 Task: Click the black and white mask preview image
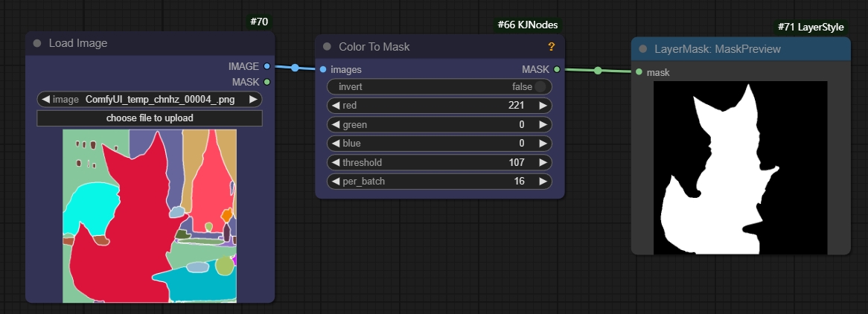(x=740, y=167)
